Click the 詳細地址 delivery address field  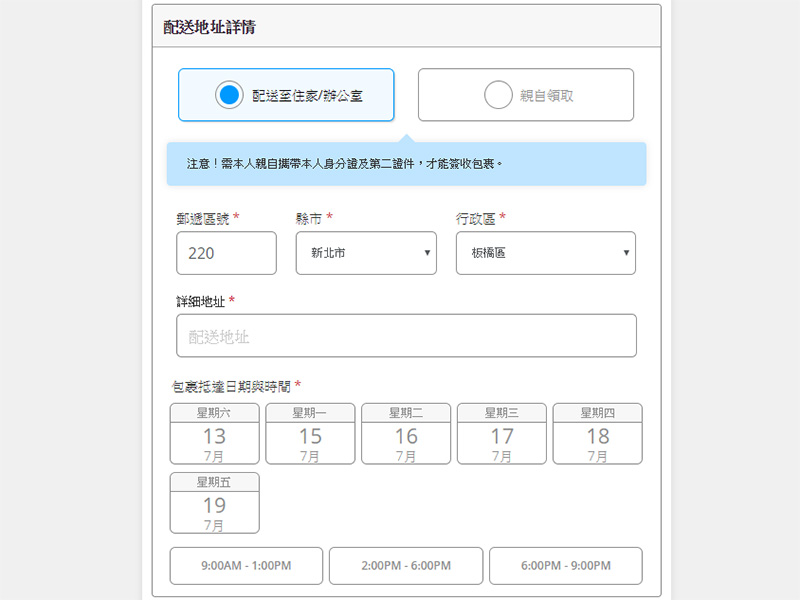(x=407, y=336)
